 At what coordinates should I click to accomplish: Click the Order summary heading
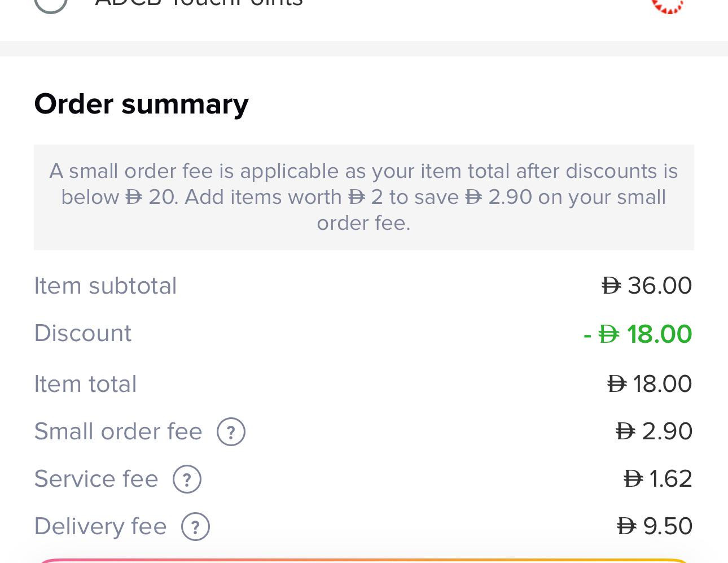coord(141,104)
